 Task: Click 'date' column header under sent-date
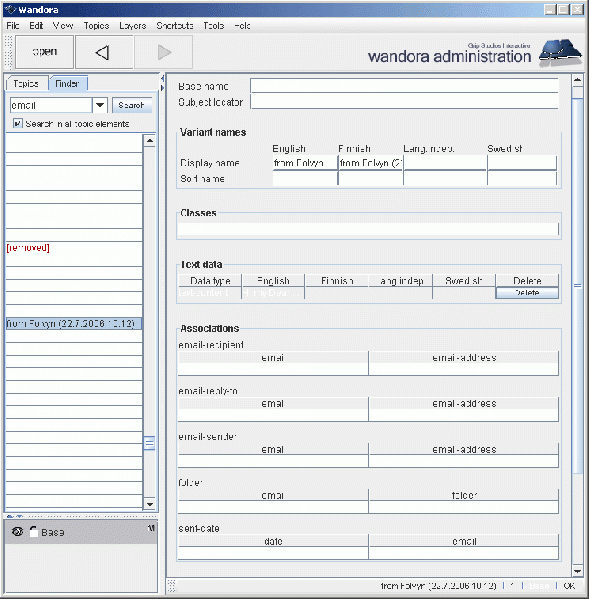tap(273, 541)
